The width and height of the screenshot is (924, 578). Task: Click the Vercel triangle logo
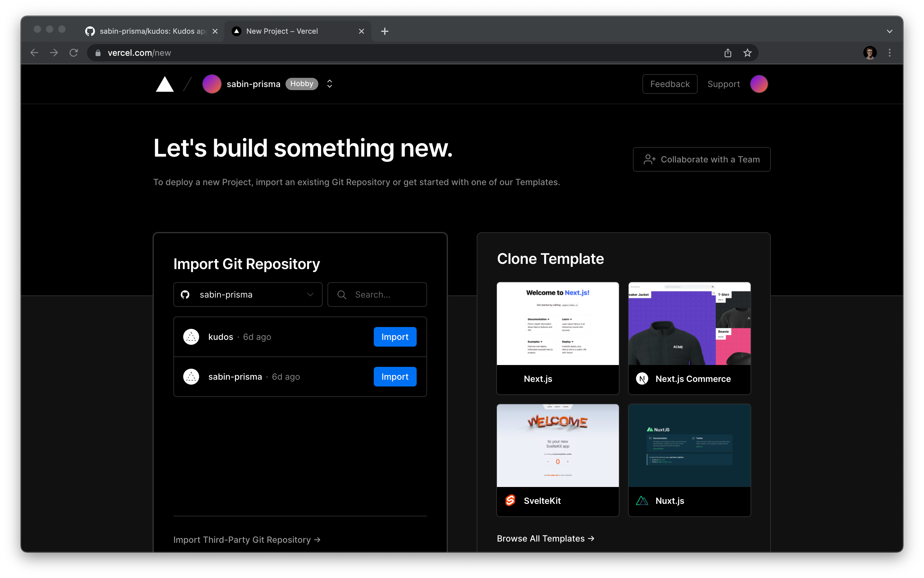click(x=165, y=85)
